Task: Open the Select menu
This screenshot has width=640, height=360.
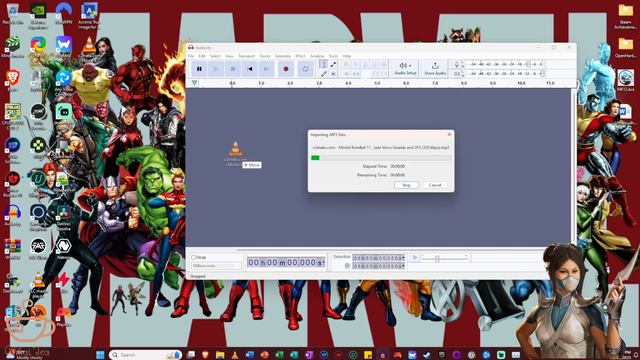Action: [215, 56]
